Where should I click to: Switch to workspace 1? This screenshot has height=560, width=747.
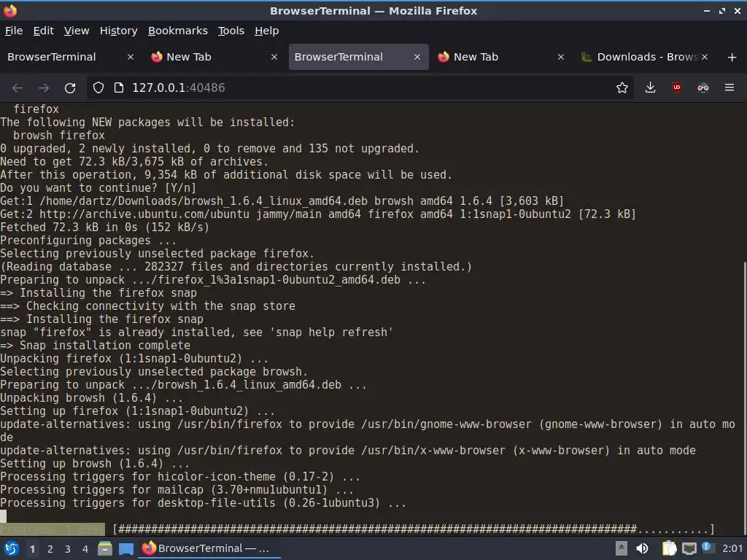click(x=32, y=548)
